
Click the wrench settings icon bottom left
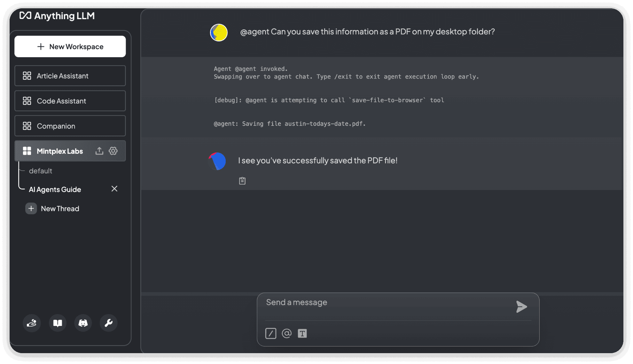click(109, 323)
